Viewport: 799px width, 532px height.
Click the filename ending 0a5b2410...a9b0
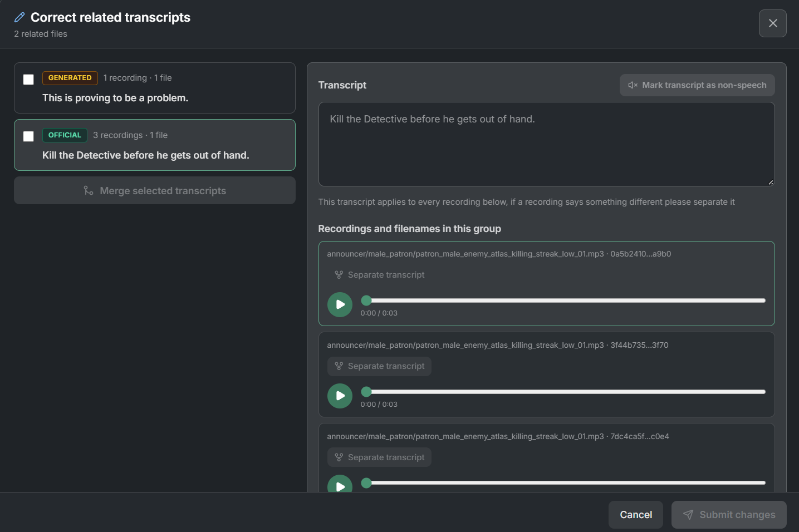499,254
